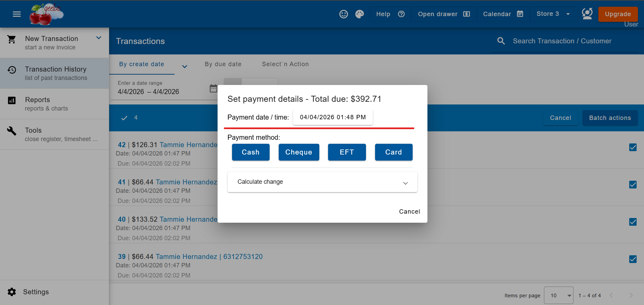Open the date range calendar icon
This screenshot has height=305, width=644.
coord(213,89)
